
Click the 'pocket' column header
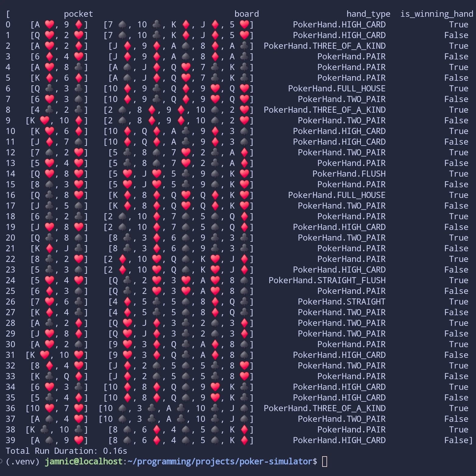coord(78,14)
